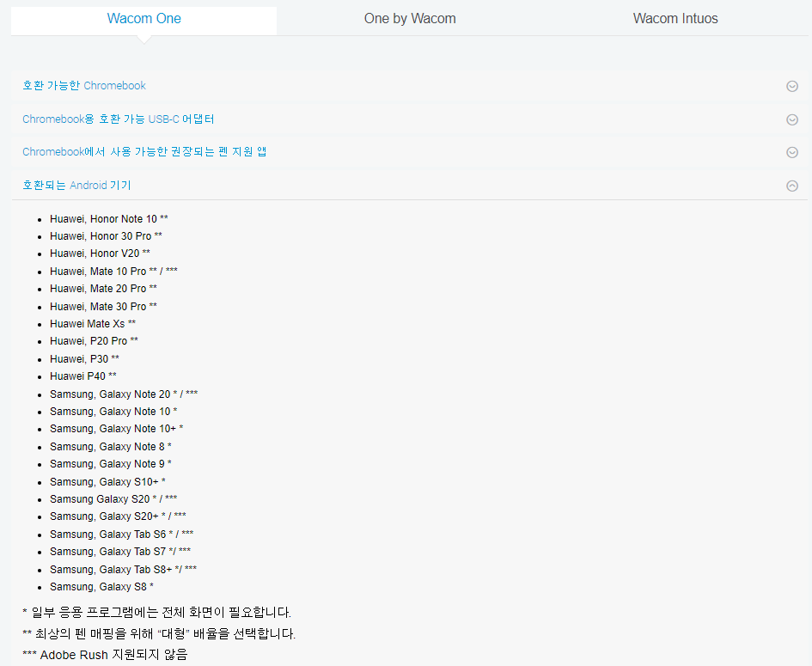Select list item Huawei, Mate 20 Pro
812x666 pixels.
(104, 289)
